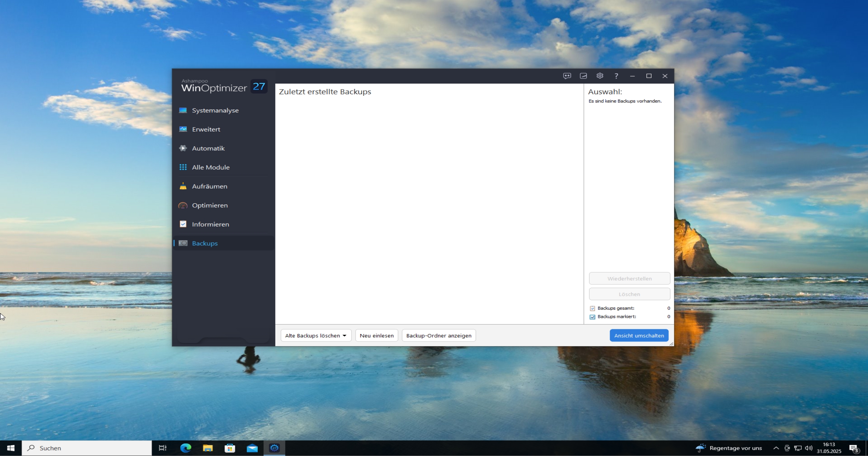Click WinOptimizer taskbar icon
Viewport: 868px width, 456px height.
point(275,448)
